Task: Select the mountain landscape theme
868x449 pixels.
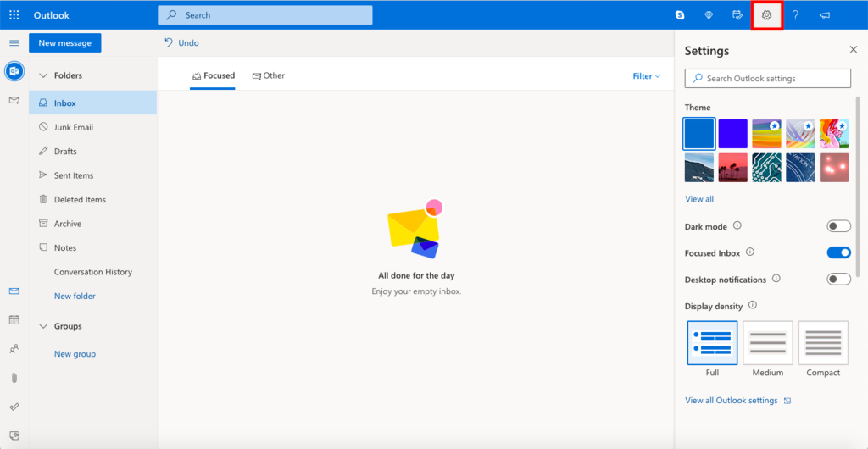Action: coord(699,168)
